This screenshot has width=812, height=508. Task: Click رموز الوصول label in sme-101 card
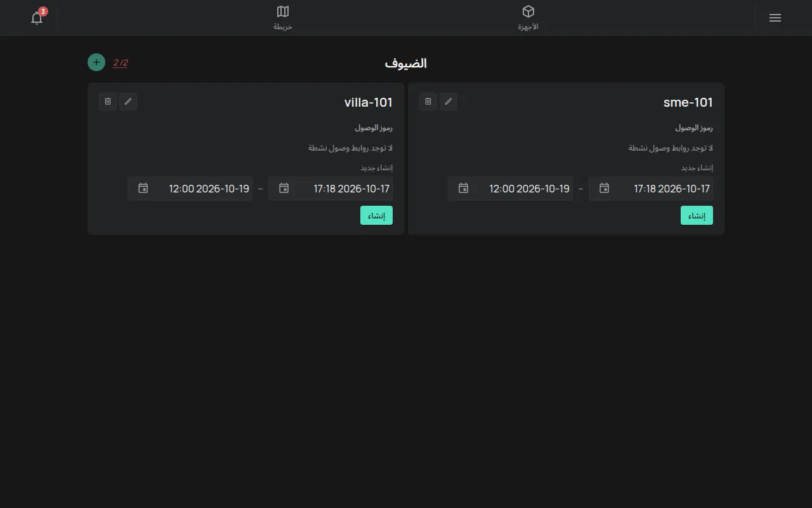(x=694, y=128)
